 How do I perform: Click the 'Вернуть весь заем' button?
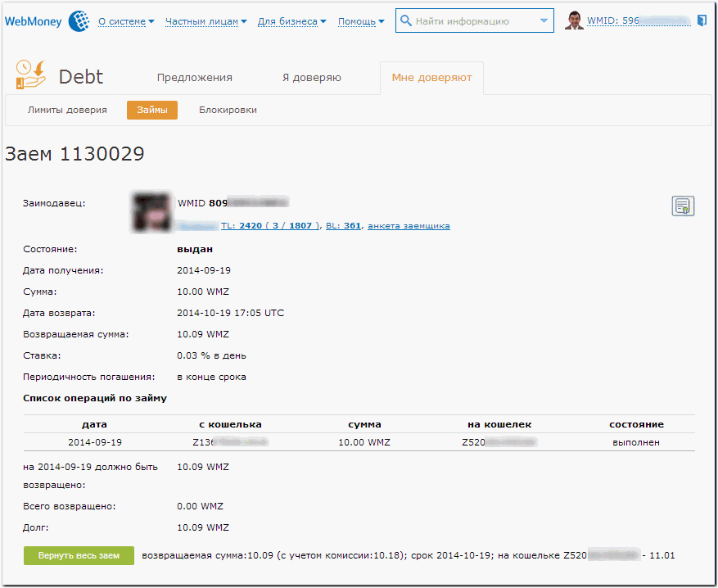(x=79, y=555)
